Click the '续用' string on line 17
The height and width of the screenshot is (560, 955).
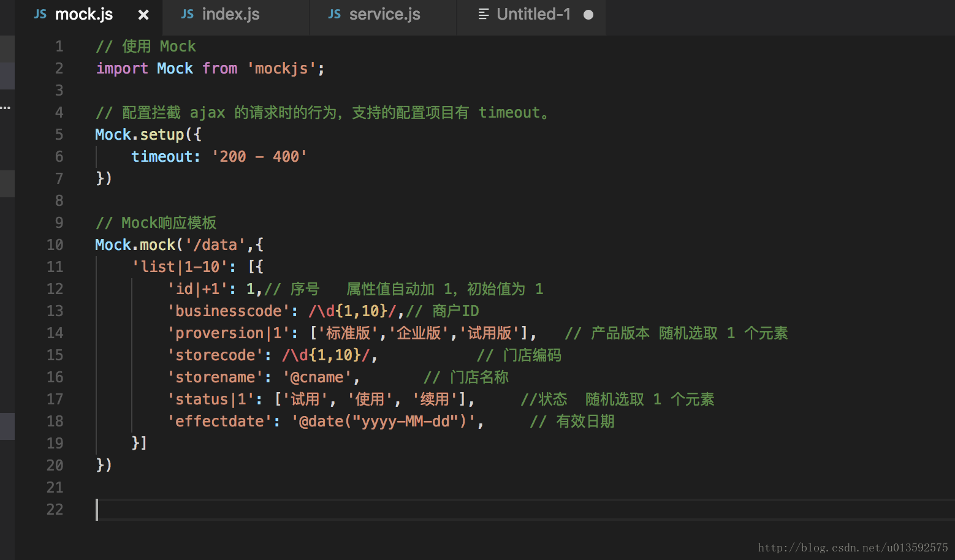point(435,399)
